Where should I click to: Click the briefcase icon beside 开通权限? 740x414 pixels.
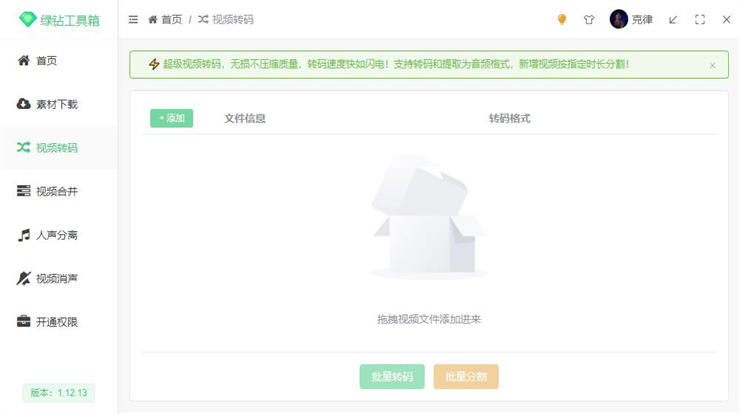tap(24, 321)
